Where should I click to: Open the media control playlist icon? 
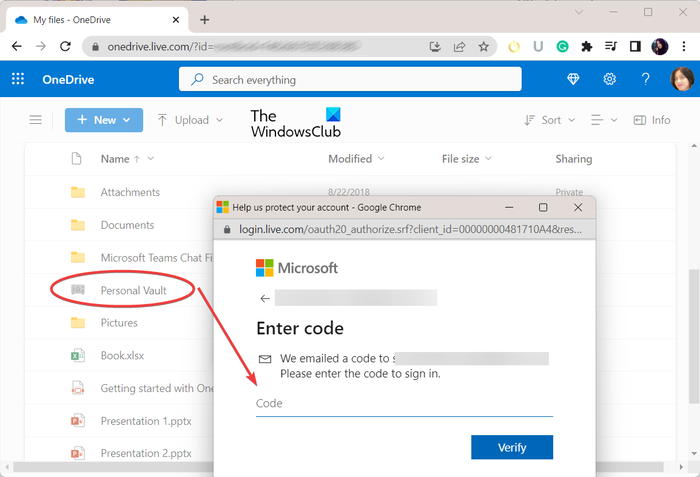click(x=611, y=46)
